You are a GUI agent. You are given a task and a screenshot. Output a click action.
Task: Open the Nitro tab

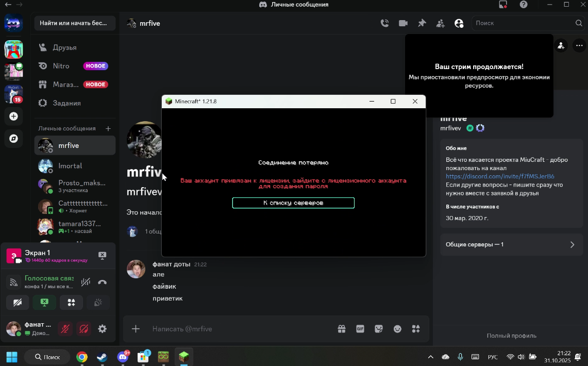(x=61, y=66)
